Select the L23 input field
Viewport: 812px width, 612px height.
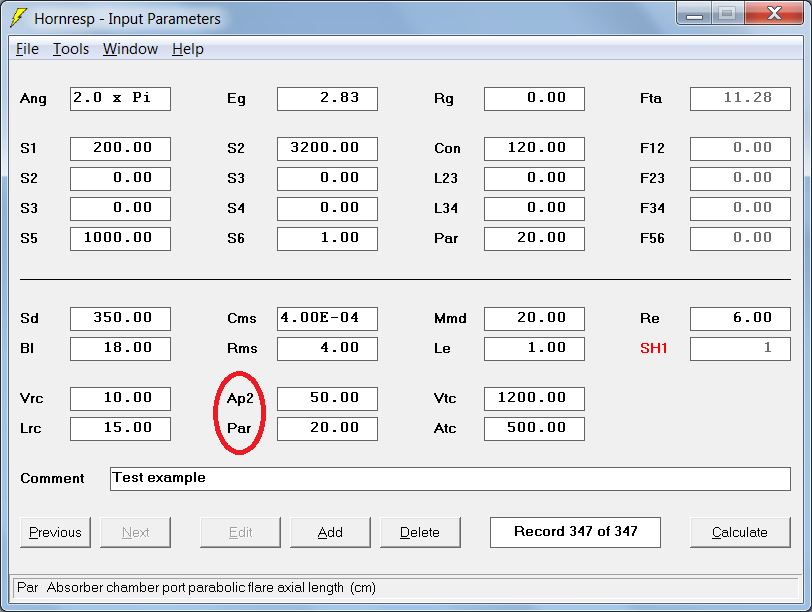534,179
